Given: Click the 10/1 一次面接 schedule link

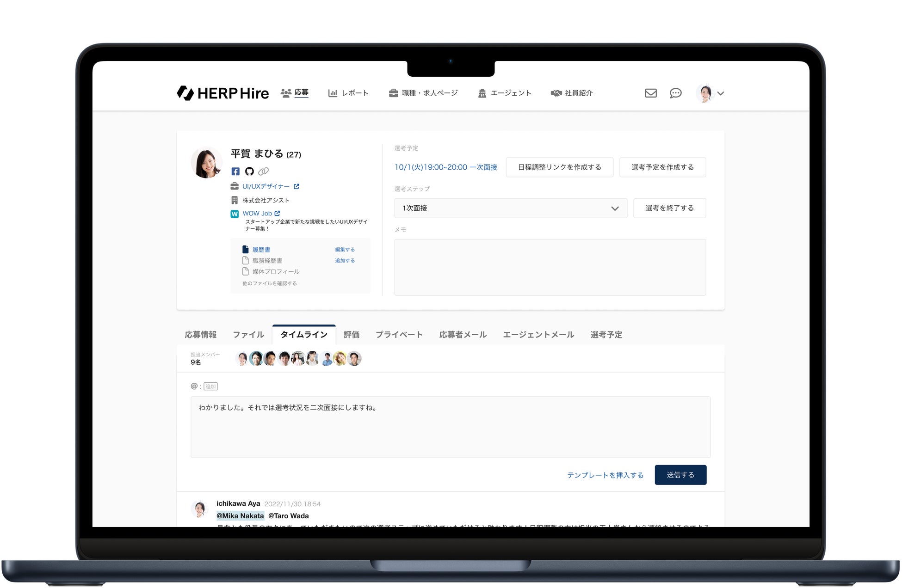Looking at the screenshot, I should 445,167.
